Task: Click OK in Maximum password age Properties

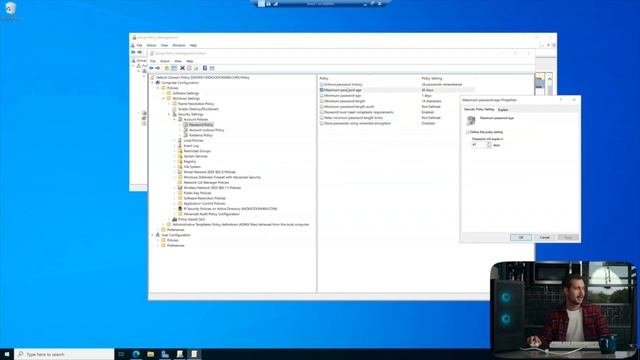Action: point(520,237)
